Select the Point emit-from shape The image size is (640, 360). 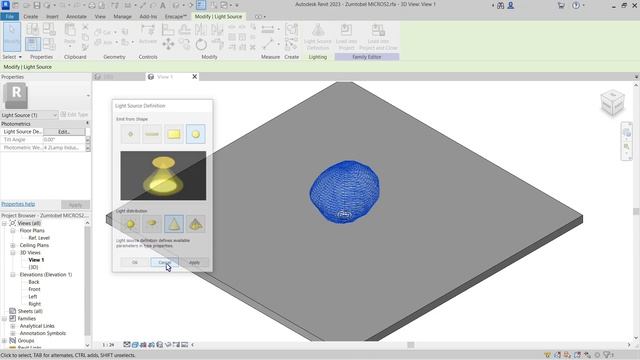[131, 134]
